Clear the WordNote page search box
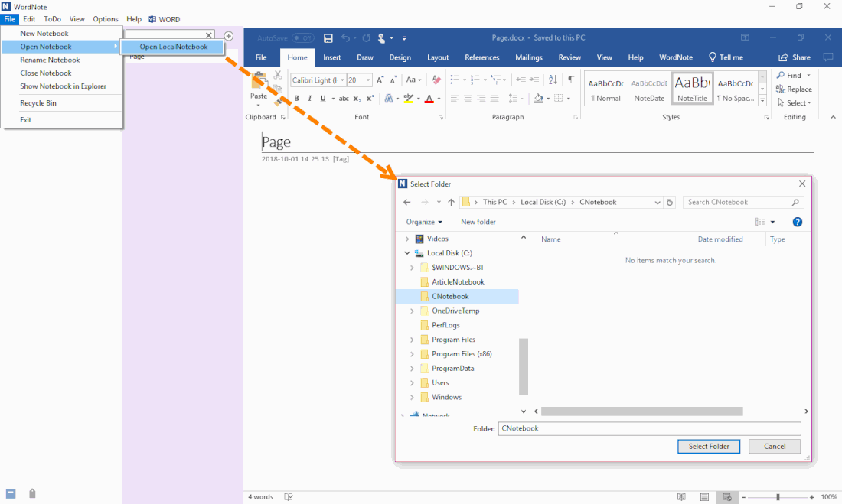Image resolution: width=842 pixels, height=504 pixels. (x=209, y=35)
